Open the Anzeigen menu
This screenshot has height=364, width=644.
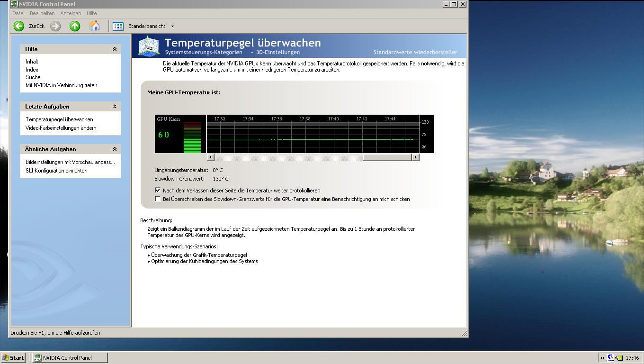pos(71,13)
